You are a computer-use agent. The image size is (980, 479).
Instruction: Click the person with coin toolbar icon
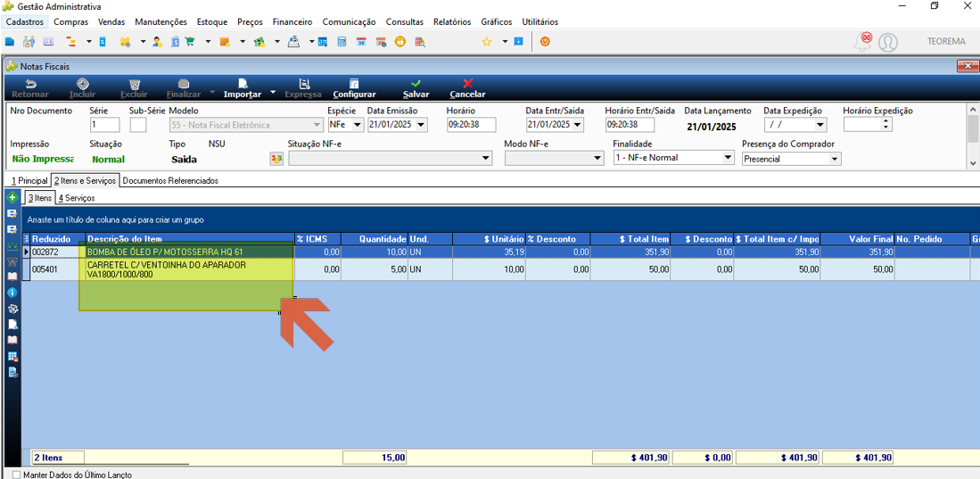[157, 42]
